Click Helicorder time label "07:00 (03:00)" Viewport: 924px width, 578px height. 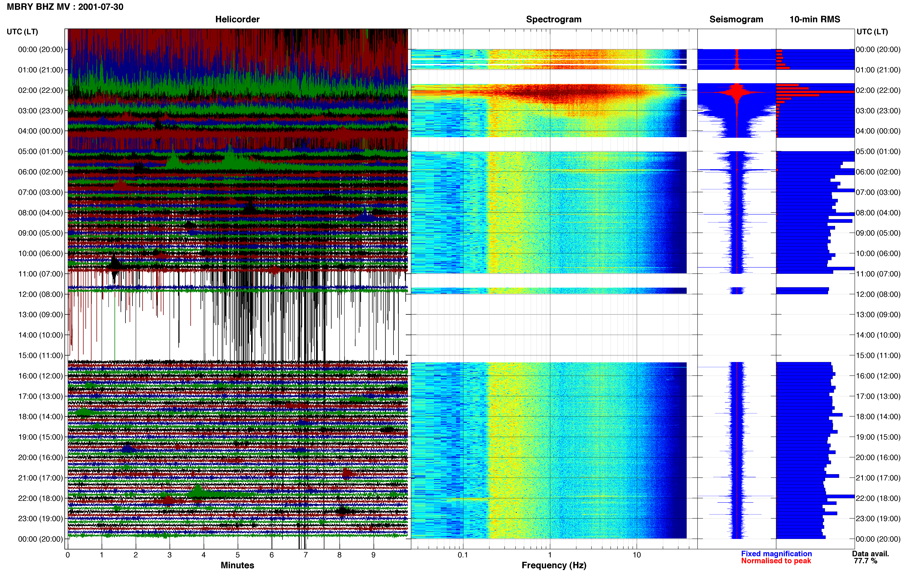click(x=41, y=192)
